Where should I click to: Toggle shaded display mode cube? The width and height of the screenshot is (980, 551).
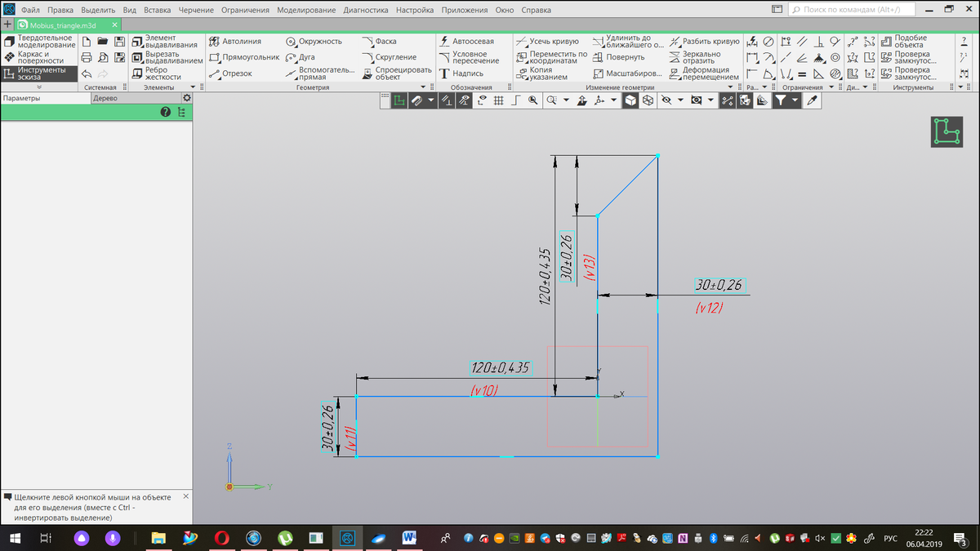pos(631,100)
